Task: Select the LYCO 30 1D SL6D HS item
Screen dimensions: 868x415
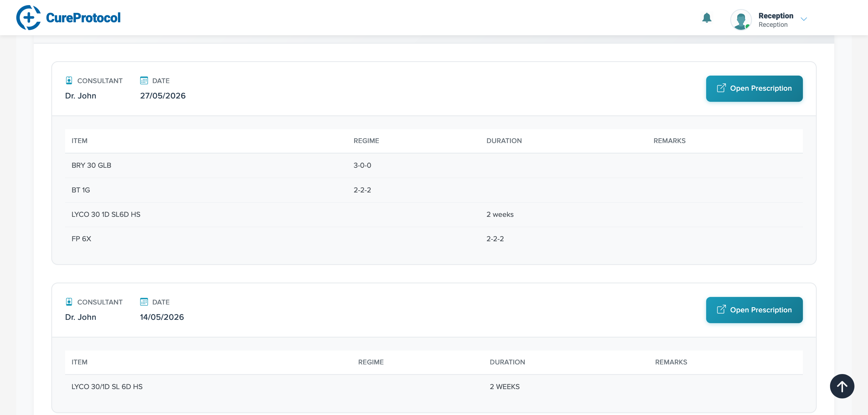Action: point(106,214)
